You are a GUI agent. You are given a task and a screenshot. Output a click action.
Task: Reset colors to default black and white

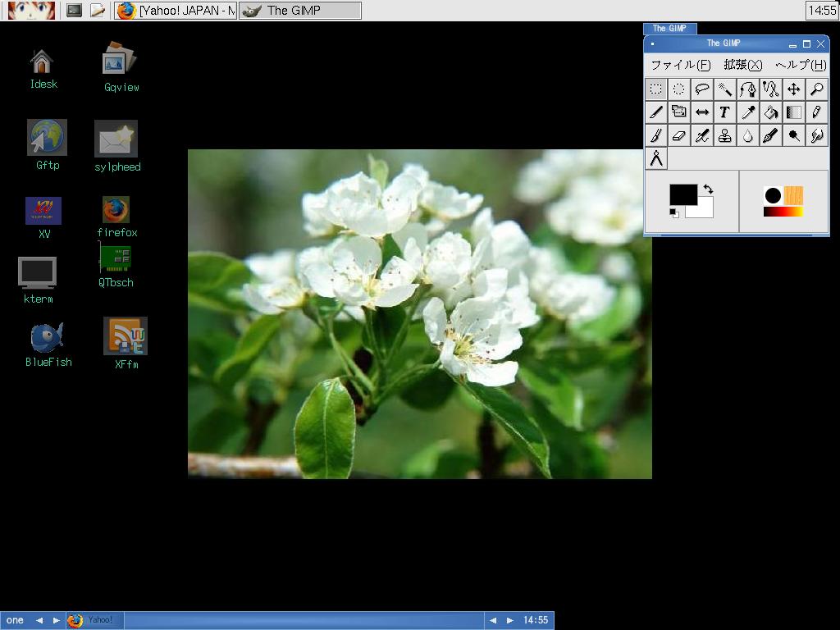674,213
